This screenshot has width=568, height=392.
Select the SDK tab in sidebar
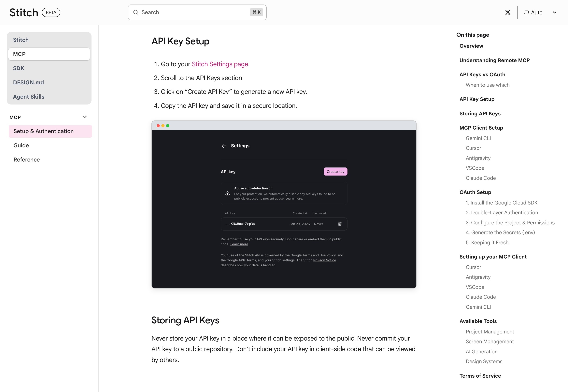click(49, 68)
